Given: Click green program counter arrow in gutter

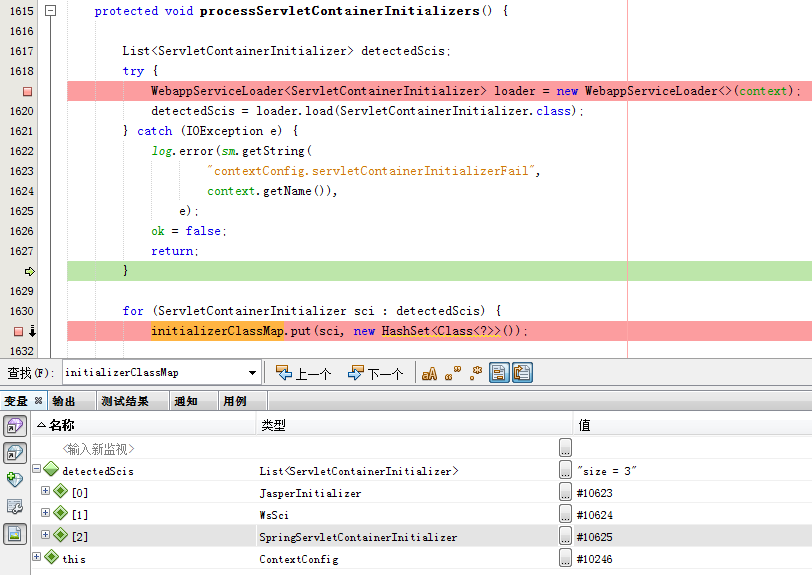Looking at the screenshot, I should coord(30,271).
